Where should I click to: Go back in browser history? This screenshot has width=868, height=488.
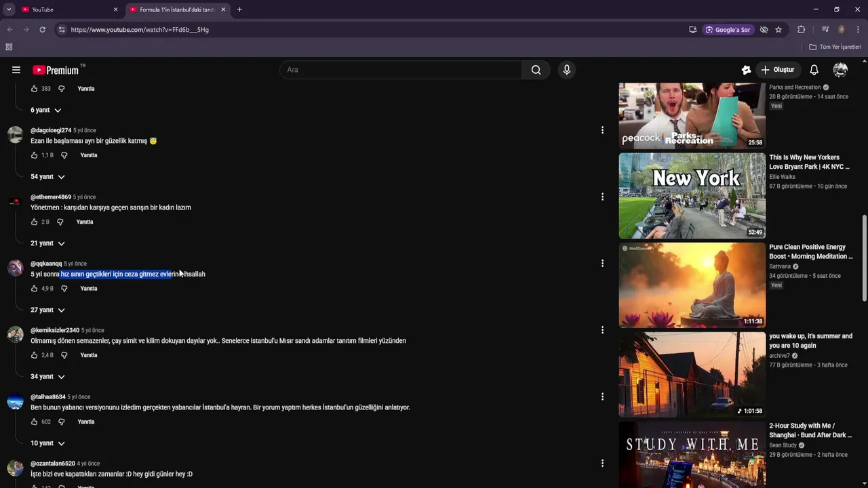pos(9,30)
